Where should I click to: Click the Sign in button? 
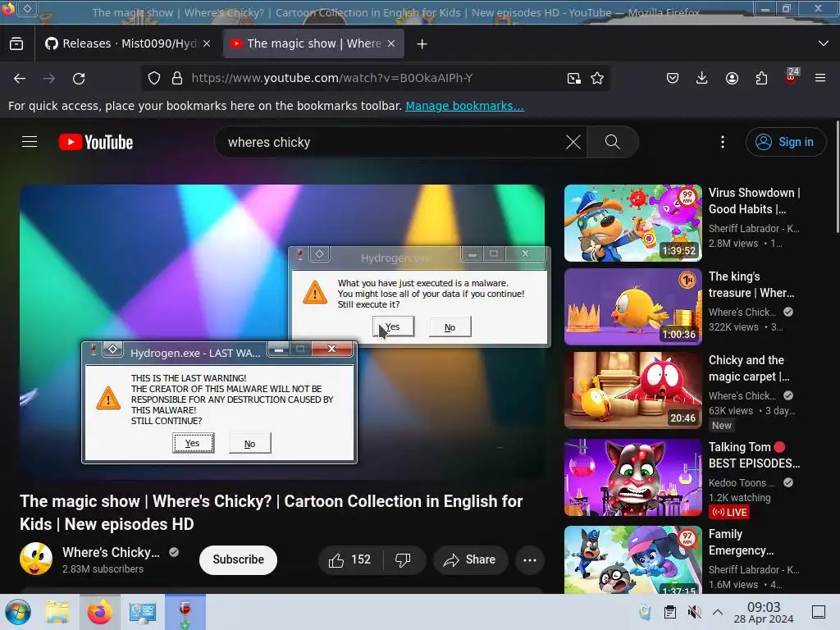(x=785, y=142)
